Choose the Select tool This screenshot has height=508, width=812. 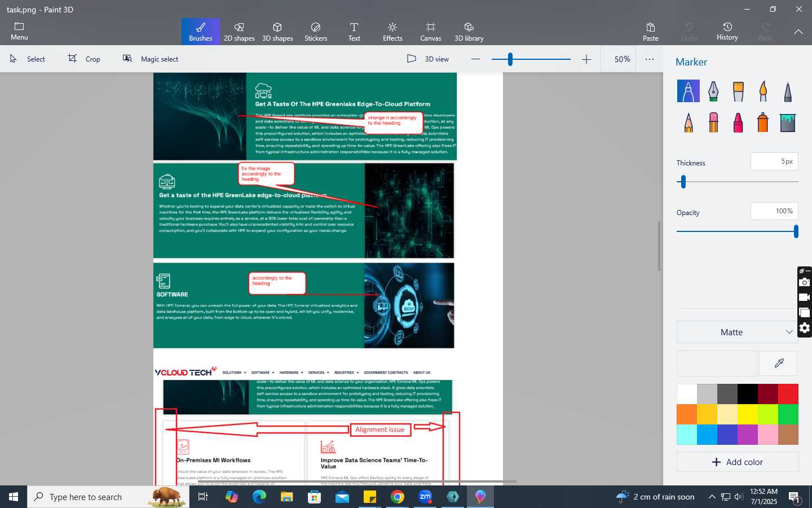tap(28, 59)
